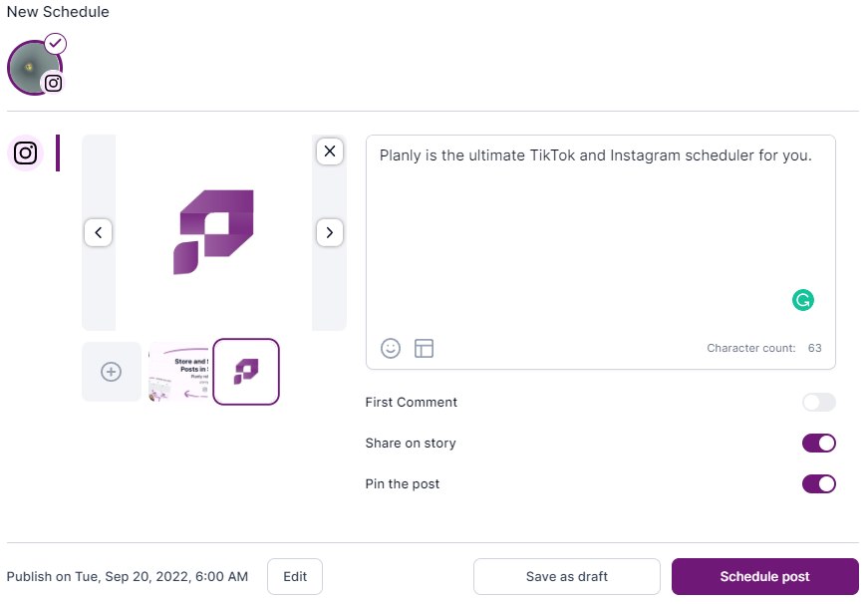Enable the First Comment toggle
This screenshot has width=868, height=604.
click(819, 403)
